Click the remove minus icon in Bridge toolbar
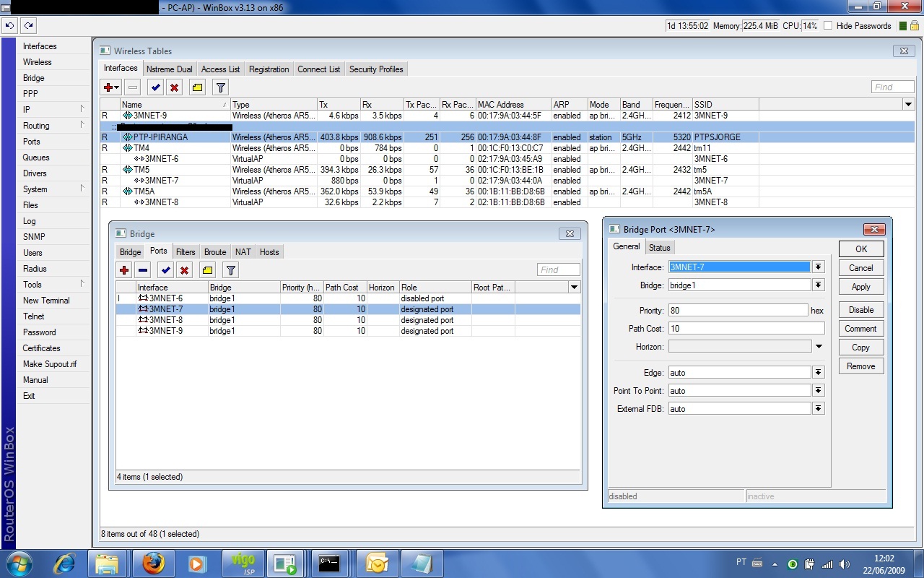The image size is (924, 578). [143, 270]
